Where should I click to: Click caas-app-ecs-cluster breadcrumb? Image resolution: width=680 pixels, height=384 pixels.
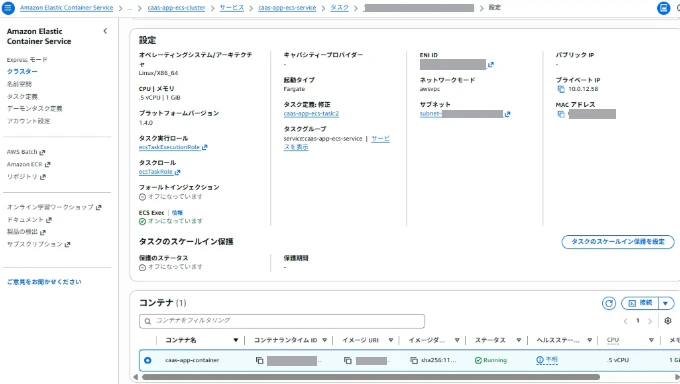pyautogui.click(x=176, y=8)
